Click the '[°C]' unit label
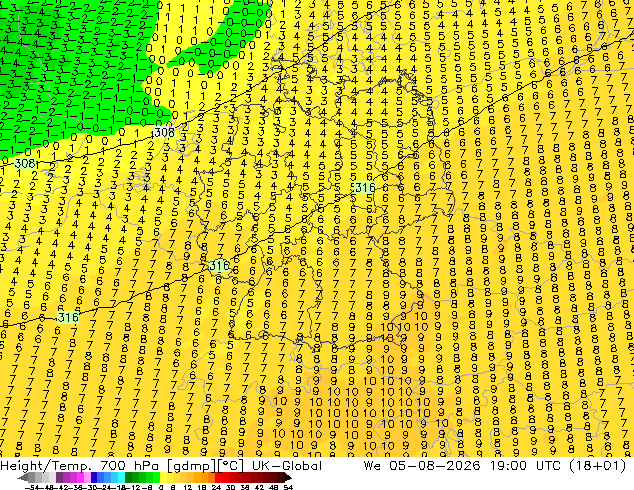This screenshot has height=490, width=634. [x=231, y=466]
